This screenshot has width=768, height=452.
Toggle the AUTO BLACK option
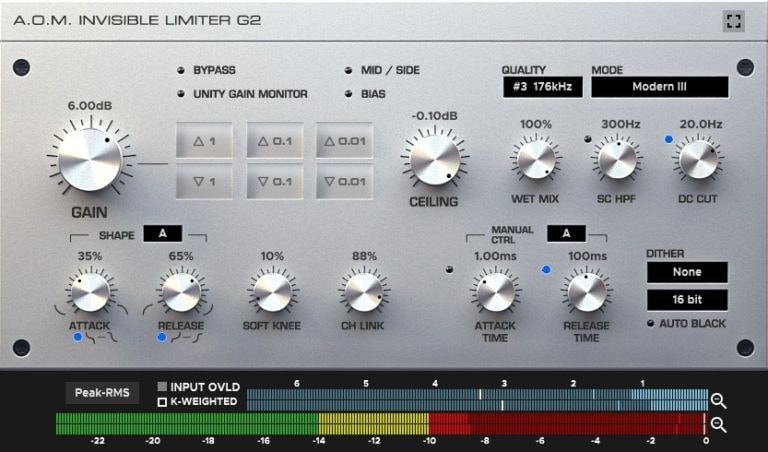click(x=650, y=324)
